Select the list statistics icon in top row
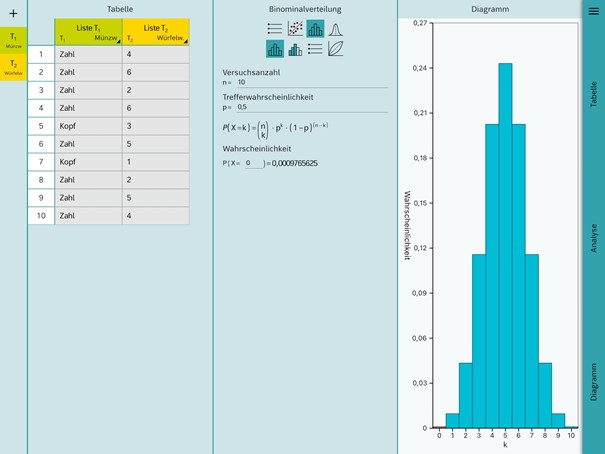The image size is (605, 454). (275, 29)
